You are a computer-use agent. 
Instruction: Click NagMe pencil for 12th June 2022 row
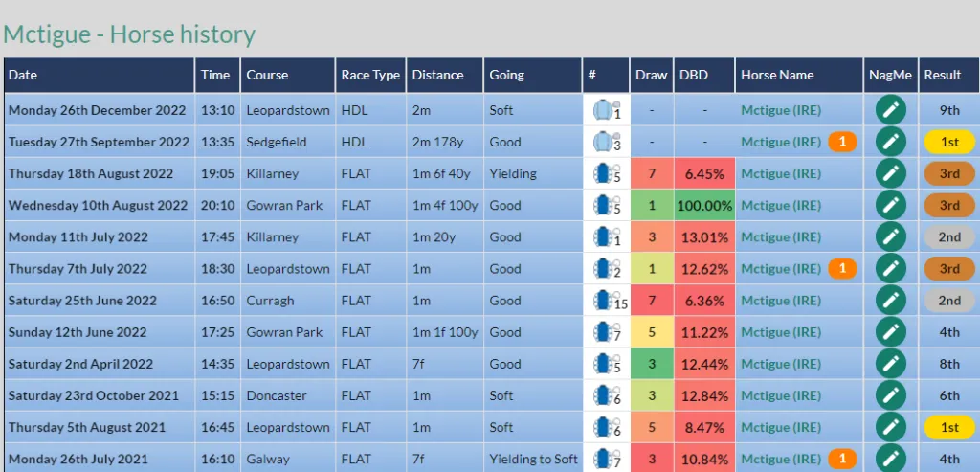click(891, 332)
